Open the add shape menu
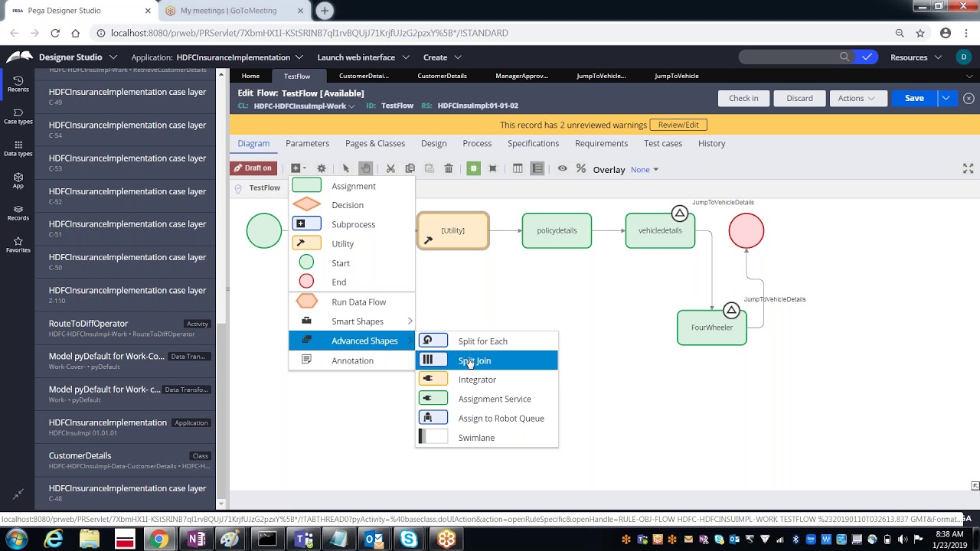 298,168
